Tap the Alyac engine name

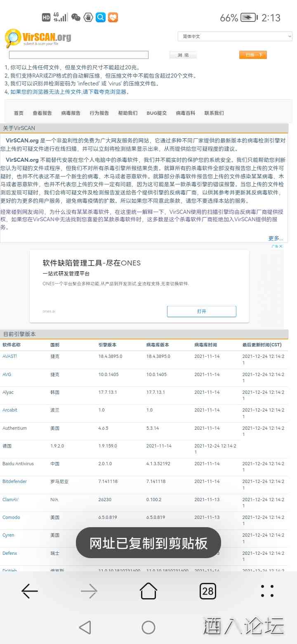8,392
